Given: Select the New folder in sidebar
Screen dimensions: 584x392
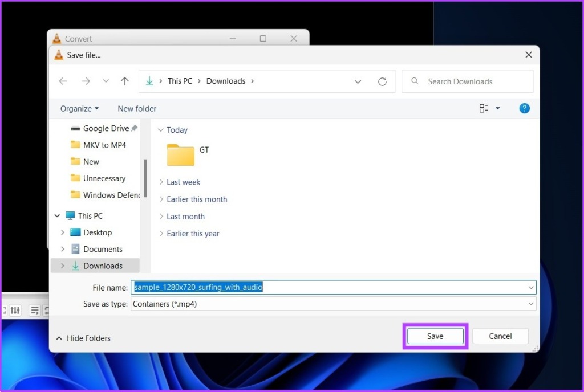Looking at the screenshot, I should coord(84,161).
